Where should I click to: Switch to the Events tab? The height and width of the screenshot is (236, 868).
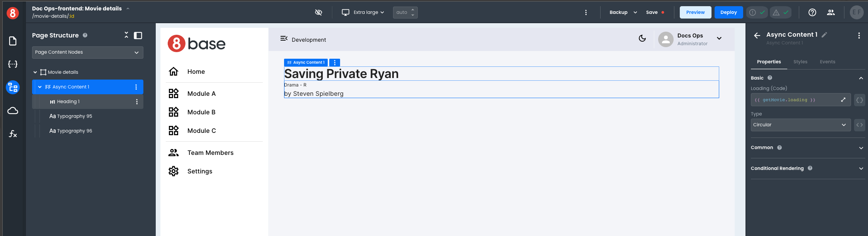(x=827, y=62)
